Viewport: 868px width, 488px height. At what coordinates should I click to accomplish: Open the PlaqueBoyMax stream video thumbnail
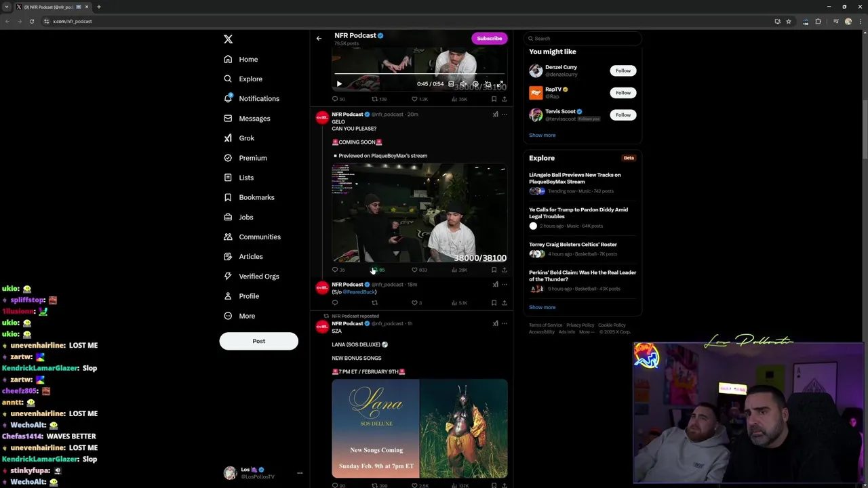[419, 213]
